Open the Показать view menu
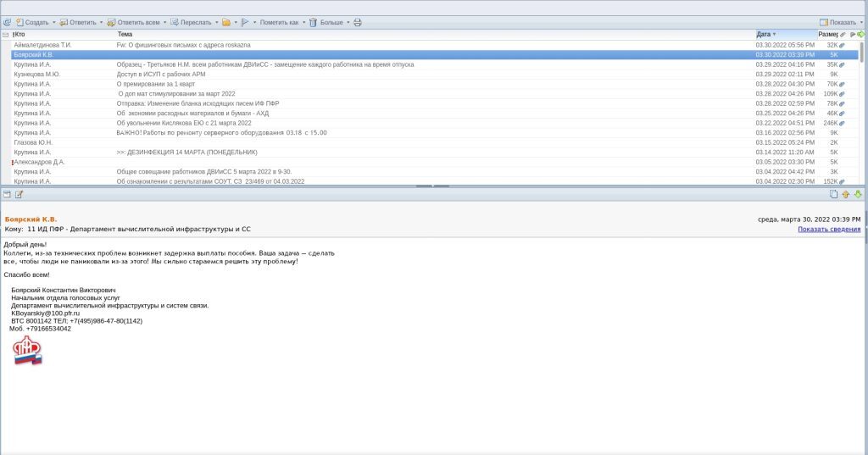The image size is (868, 455). click(x=842, y=22)
